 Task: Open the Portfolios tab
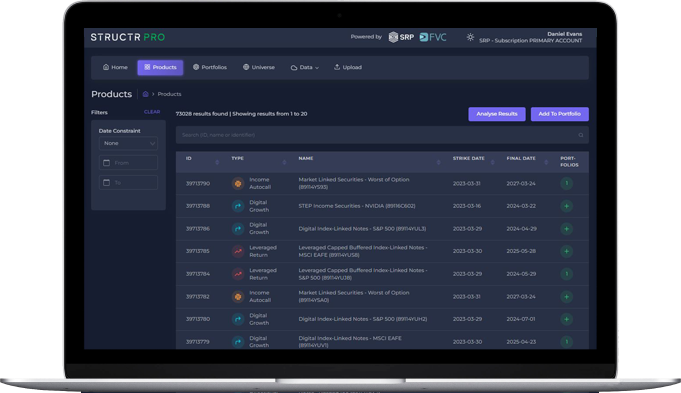(210, 67)
